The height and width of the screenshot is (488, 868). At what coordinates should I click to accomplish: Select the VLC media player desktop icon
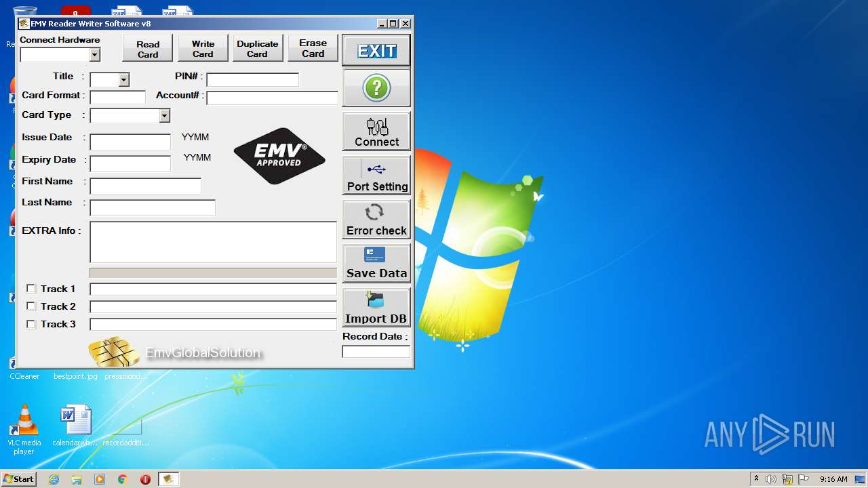[x=24, y=430]
